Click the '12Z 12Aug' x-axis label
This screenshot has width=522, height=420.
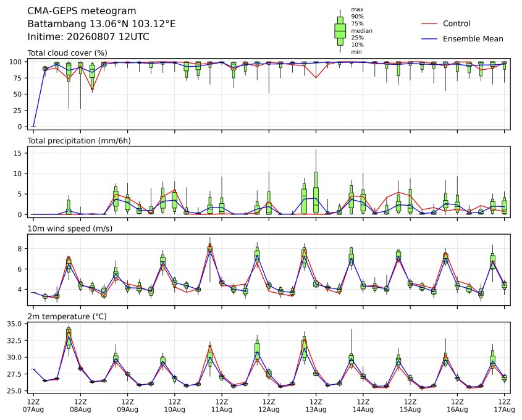point(269,405)
